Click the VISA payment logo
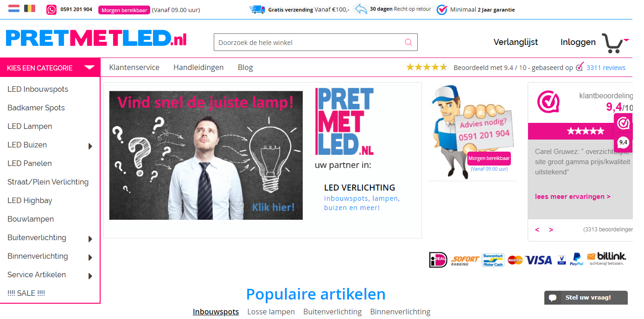The height and width of the screenshot is (319, 644). click(538, 260)
